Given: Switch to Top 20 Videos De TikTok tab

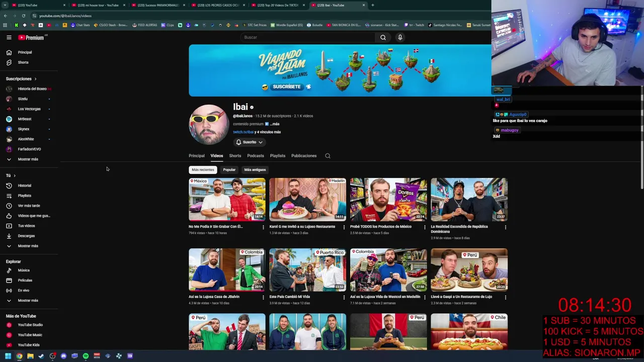Looking at the screenshot, I should click(277, 5).
